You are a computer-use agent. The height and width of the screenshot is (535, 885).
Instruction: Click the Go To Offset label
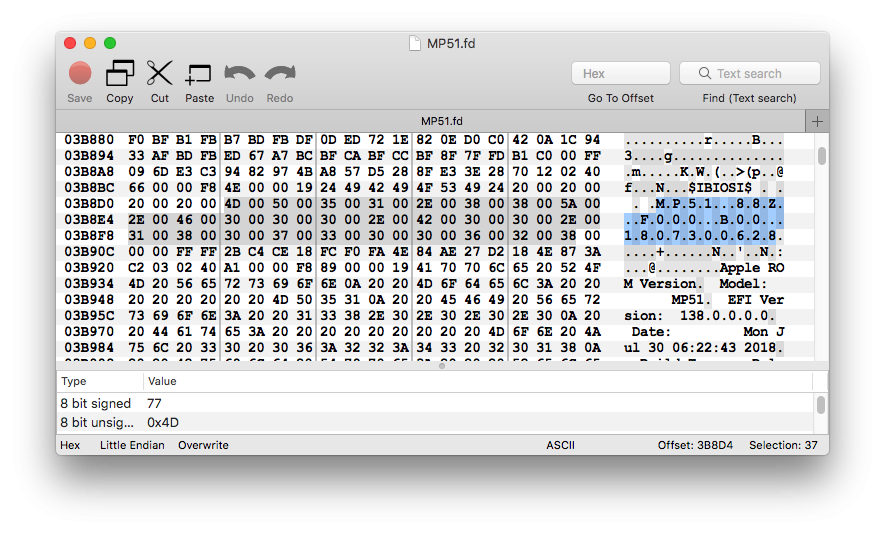[x=620, y=98]
